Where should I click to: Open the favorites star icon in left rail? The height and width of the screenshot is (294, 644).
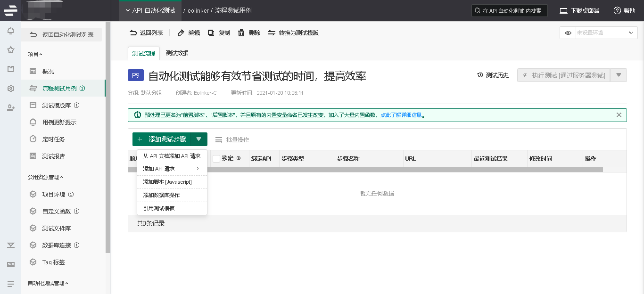pos(11,50)
